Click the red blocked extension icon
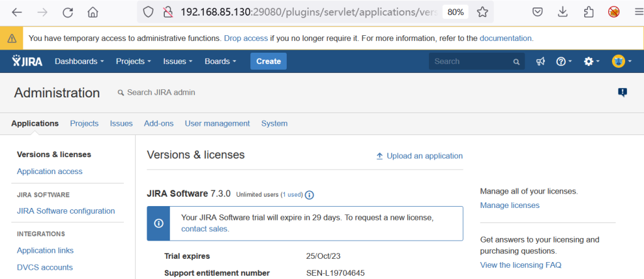Image resolution: width=644 pixels, height=279 pixels. pyautogui.click(x=614, y=13)
